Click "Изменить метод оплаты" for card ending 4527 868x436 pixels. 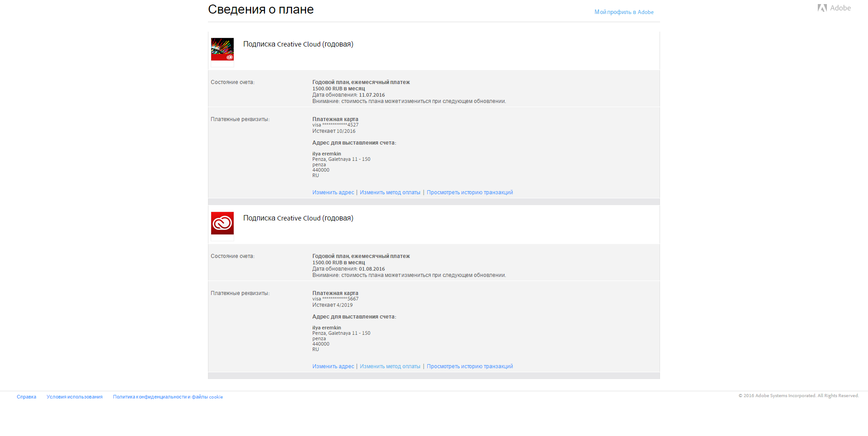pyautogui.click(x=390, y=192)
